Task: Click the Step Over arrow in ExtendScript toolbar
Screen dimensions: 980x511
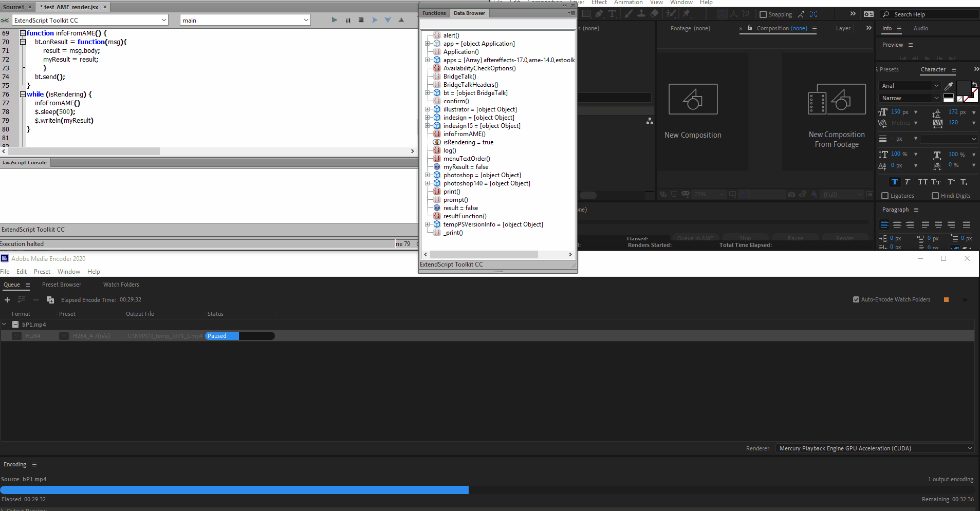Action: coord(375,20)
